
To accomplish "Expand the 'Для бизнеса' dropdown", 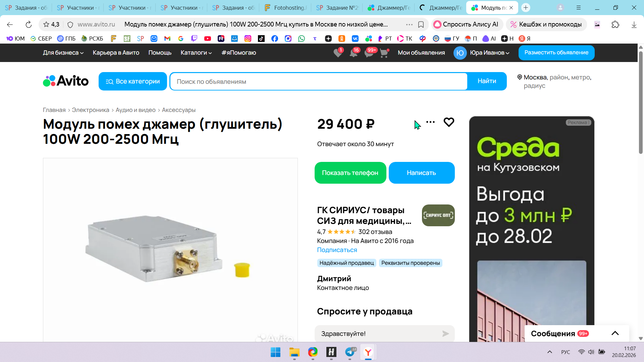I will click(x=63, y=53).
